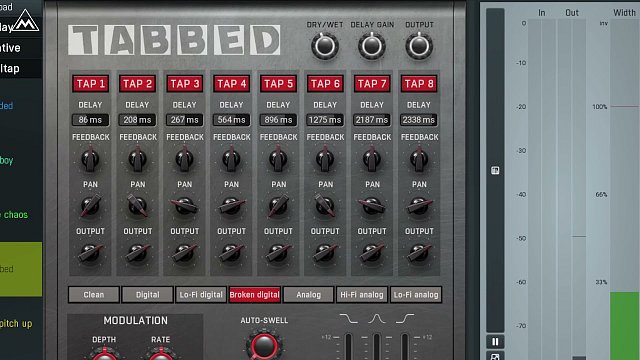Click Tap 8 OUTPUT knob

419,253
